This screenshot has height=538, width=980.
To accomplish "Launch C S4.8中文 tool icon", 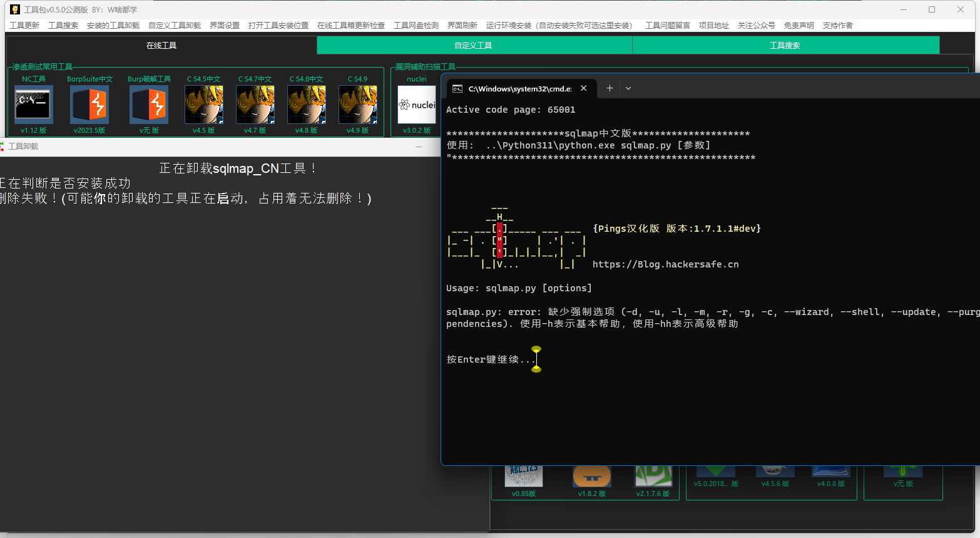I will click(307, 104).
